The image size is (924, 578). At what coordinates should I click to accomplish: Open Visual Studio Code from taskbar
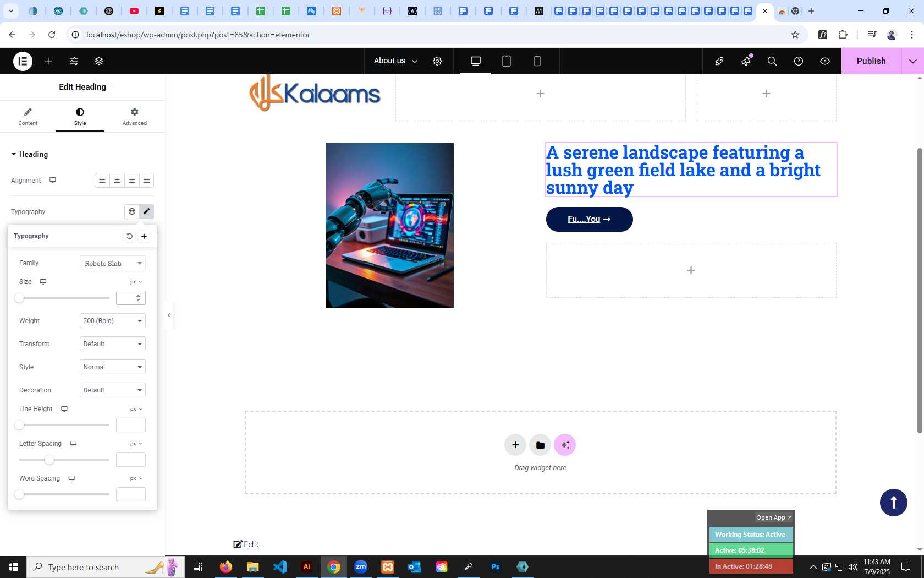280,566
